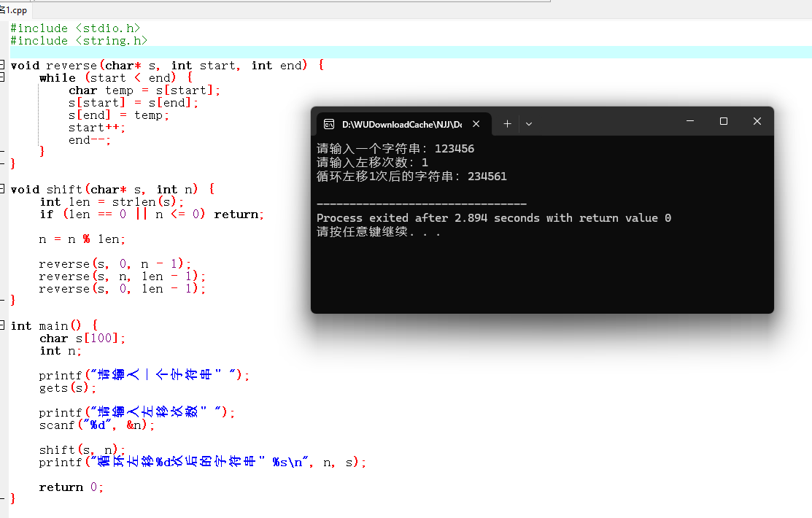This screenshot has height=518, width=812.
Task: Click the 'shift(s, n);' call line
Action: 82,449
